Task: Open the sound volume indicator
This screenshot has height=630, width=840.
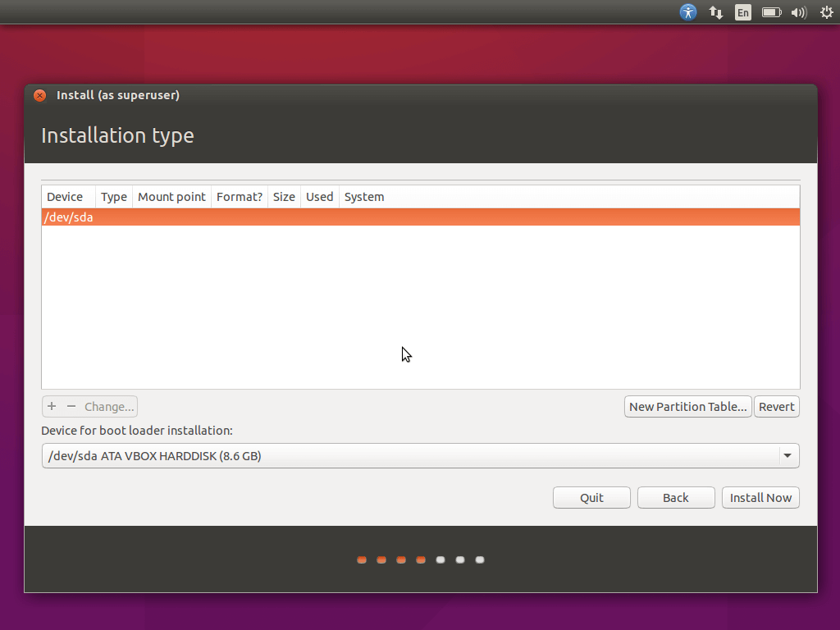Action: click(798, 12)
